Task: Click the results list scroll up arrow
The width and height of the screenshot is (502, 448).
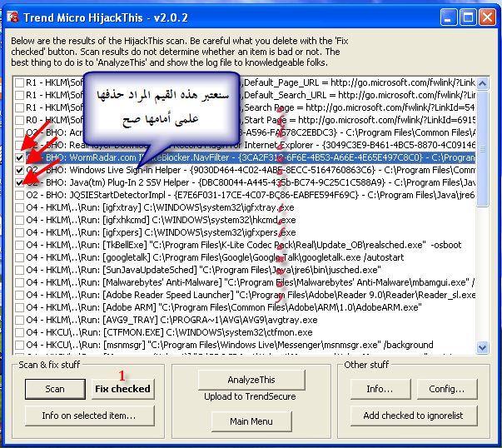Action: (x=483, y=83)
